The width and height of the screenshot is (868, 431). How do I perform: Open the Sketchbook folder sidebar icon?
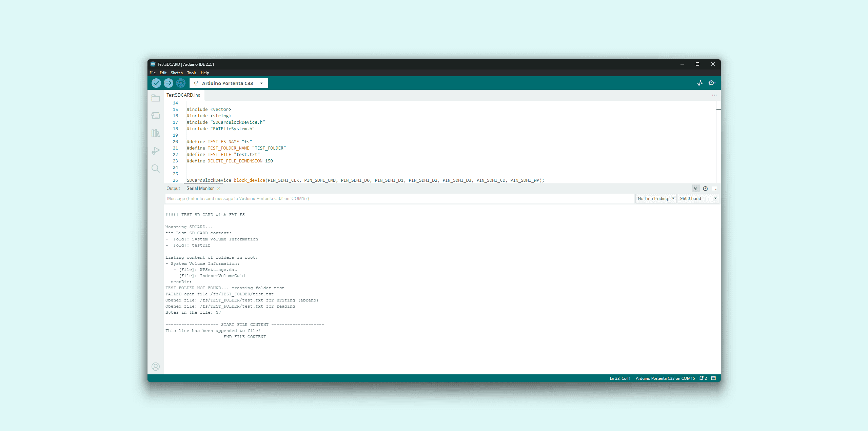click(x=156, y=98)
